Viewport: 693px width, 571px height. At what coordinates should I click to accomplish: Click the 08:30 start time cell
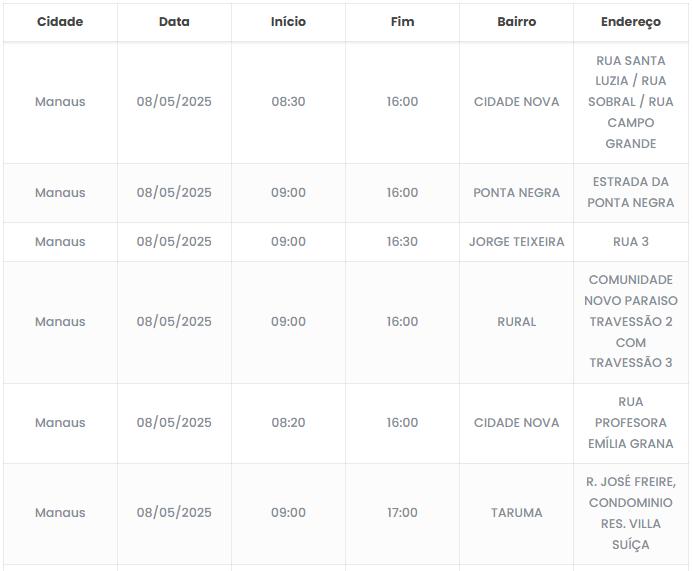tap(288, 102)
